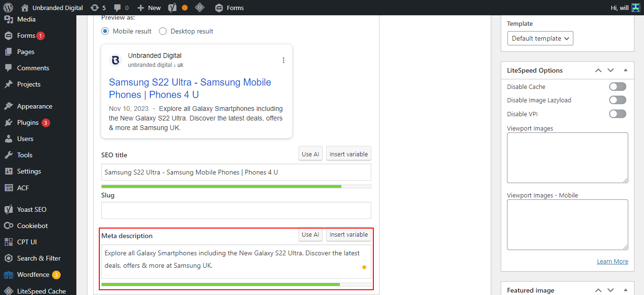644x295 pixels.
Task: Open Media in the sidebar
Action: click(26, 19)
